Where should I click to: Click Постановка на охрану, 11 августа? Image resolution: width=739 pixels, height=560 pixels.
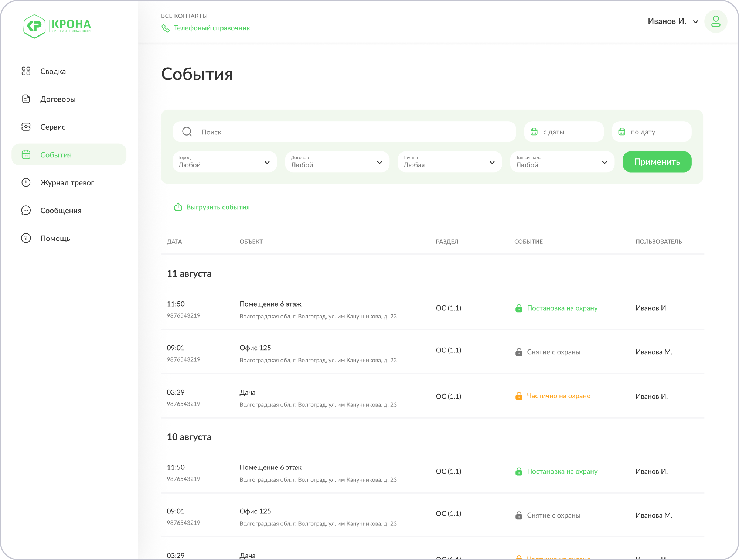click(562, 308)
